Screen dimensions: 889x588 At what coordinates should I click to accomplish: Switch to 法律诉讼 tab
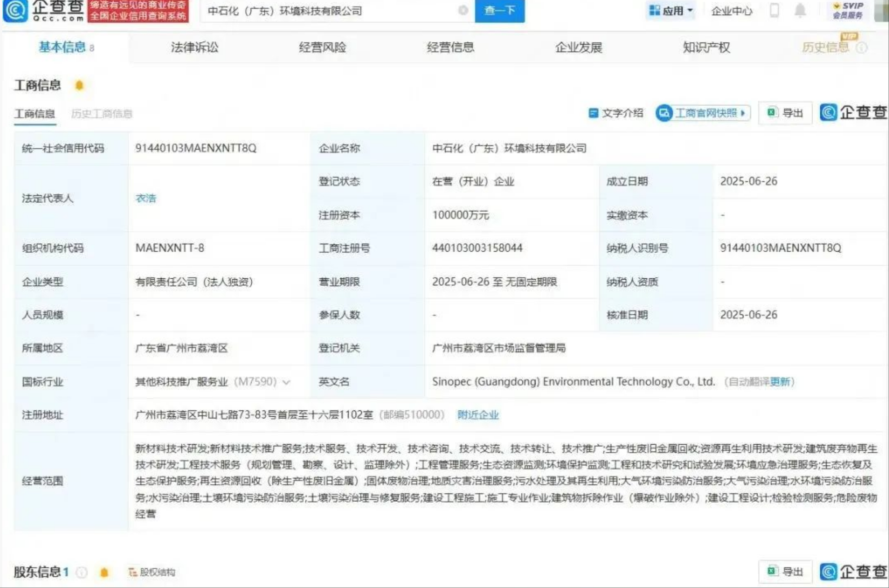[194, 47]
